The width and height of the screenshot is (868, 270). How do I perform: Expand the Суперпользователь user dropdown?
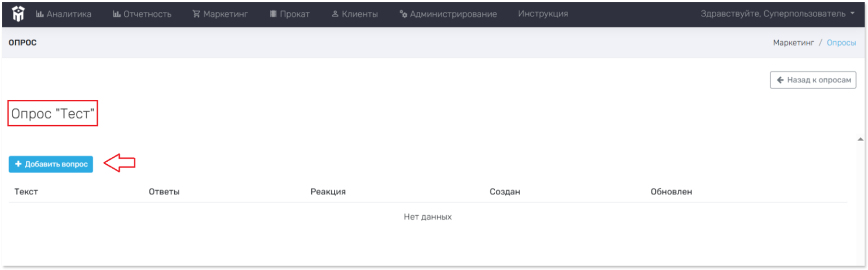pos(778,14)
